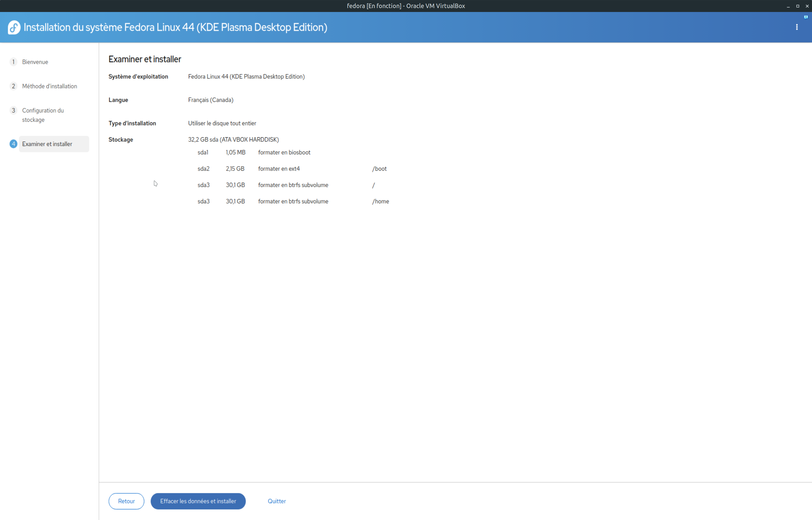Click the /home mount point
812x520 pixels.
pos(380,201)
